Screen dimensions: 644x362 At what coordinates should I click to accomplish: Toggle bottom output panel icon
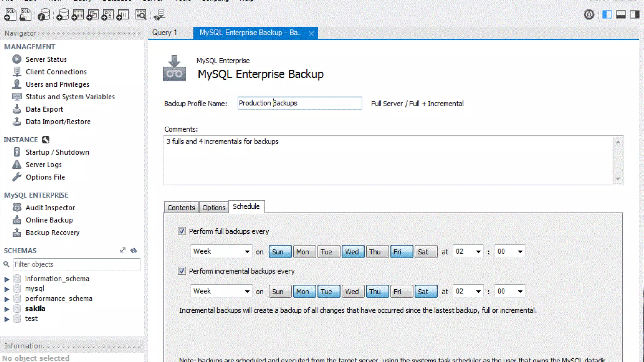coord(621,14)
